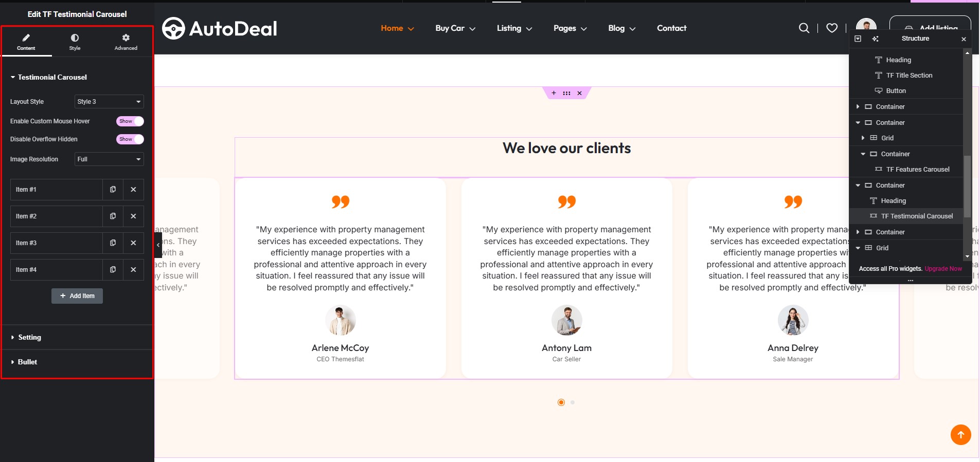Toggle Enable Custom Mouse Hover switch

pyautogui.click(x=130, y=121)
